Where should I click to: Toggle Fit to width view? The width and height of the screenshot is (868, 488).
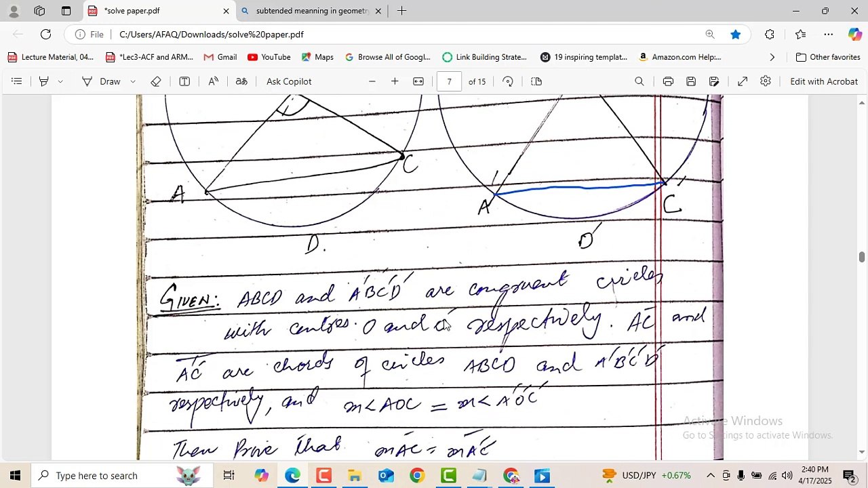418,81
